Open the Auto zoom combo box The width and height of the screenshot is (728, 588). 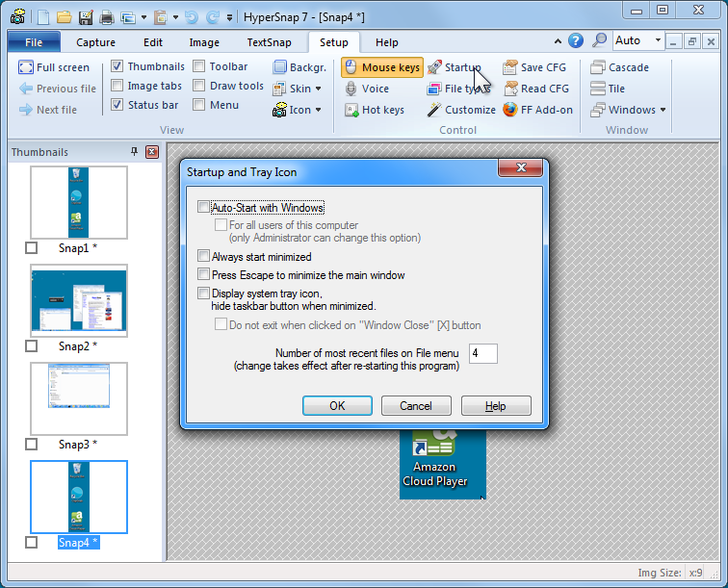click(639, 40)
